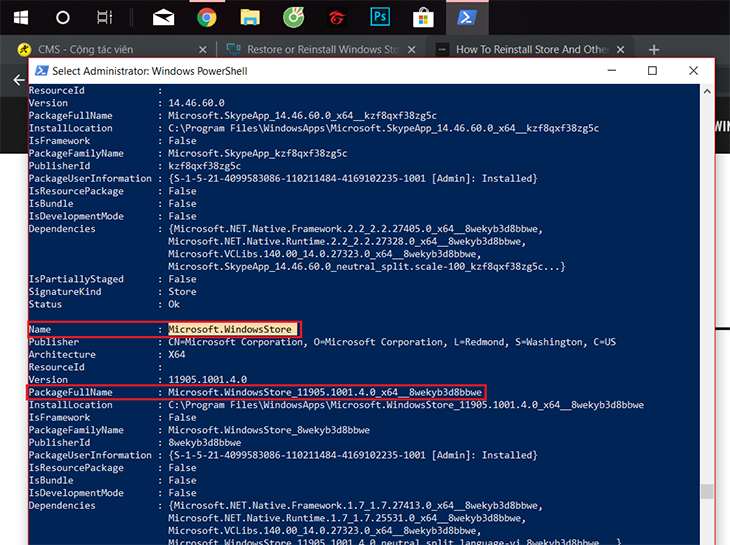The image size is (730, 545).
Task: Click the PowerShell window title text
Action: [149, 71]
